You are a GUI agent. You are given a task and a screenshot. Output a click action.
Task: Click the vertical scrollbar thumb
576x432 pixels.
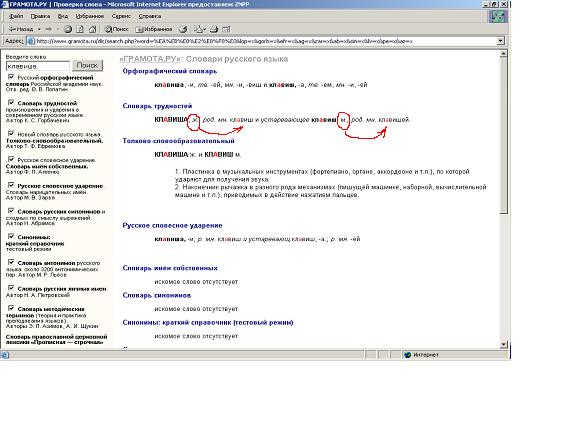point(504,136)
